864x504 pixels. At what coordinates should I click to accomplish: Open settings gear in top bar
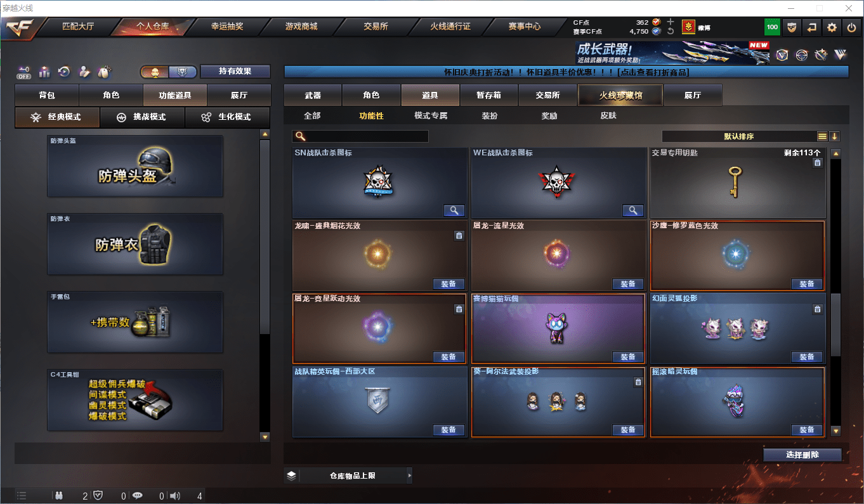pos(832,27)
